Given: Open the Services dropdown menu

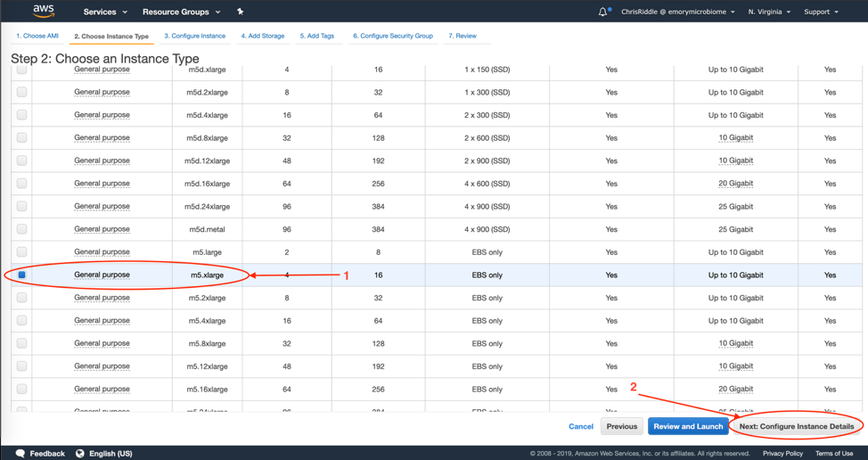Looking at the screenshot, I should pos(104,12).
